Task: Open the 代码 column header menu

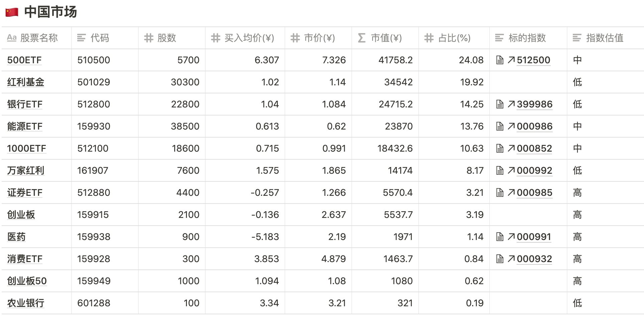Action: [x=100, y=38]
